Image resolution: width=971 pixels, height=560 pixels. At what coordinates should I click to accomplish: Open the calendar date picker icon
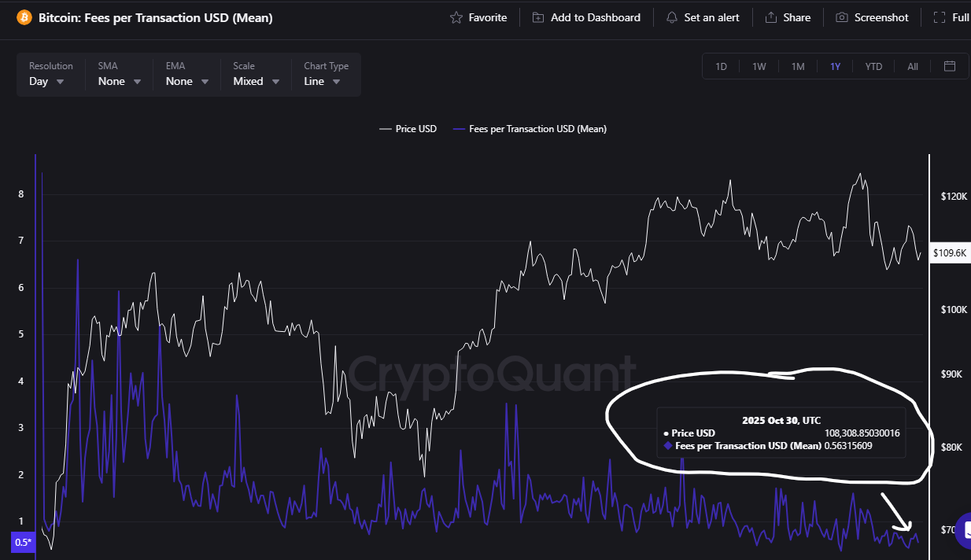click(x=950, y=66)
